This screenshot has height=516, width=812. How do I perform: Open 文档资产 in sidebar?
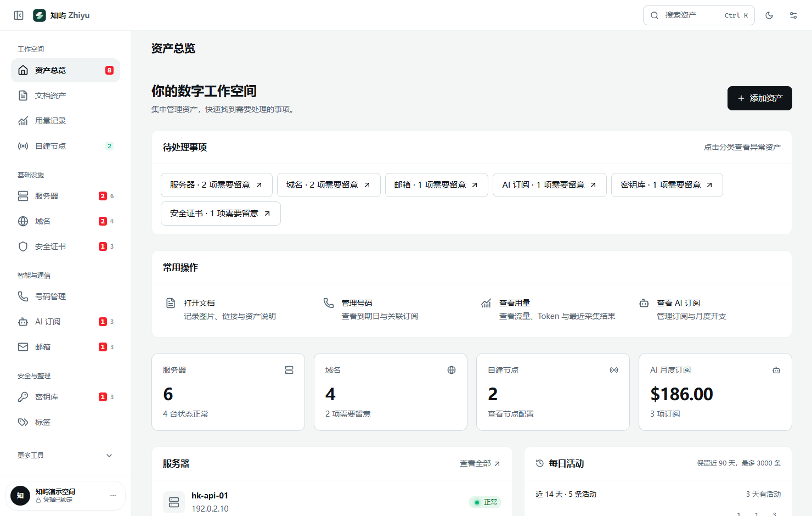65,96
